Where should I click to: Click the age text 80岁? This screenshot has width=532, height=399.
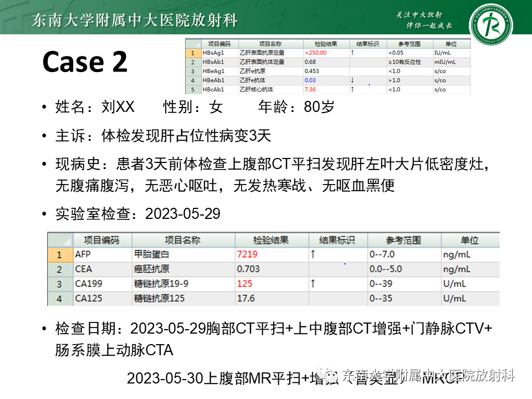coord(319,107)
